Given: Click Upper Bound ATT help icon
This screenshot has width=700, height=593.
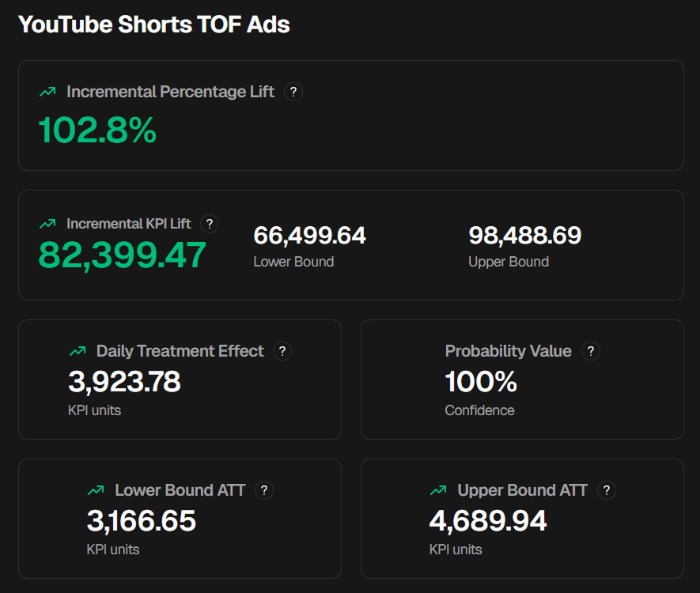Looking at the screenshot, I should [606, 490].
